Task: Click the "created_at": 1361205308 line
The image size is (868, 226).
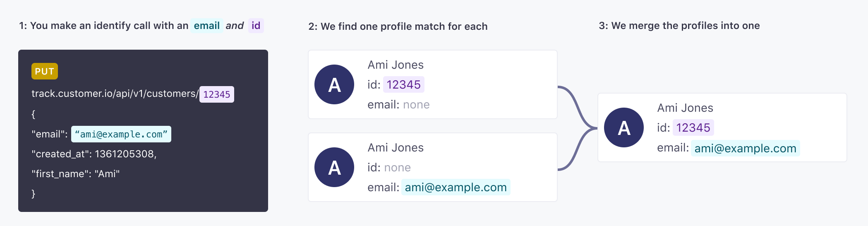Action: [x=94, y=154]
